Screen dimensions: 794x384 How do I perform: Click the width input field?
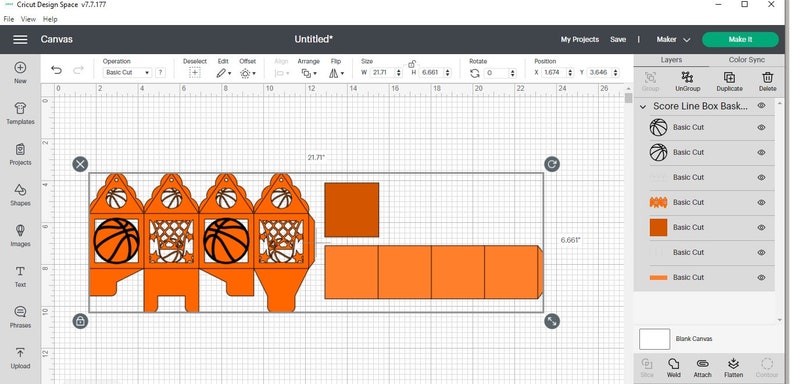pos(382,72)
